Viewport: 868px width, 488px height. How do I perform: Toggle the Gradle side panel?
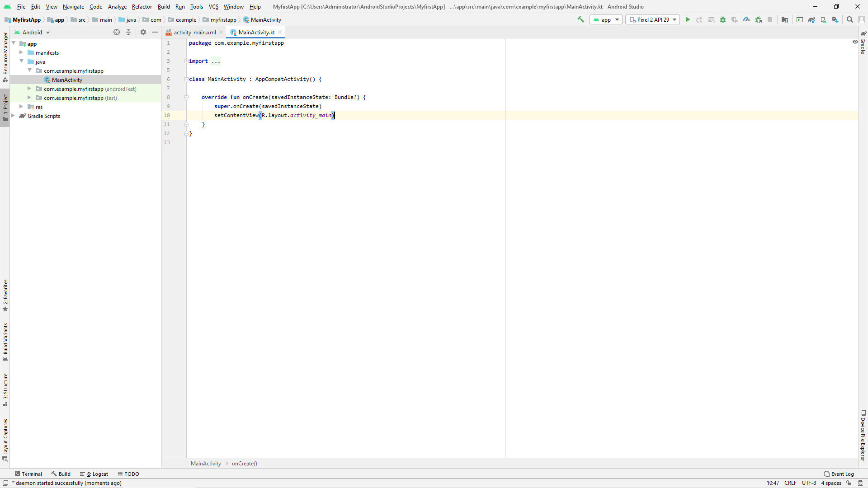863,43
